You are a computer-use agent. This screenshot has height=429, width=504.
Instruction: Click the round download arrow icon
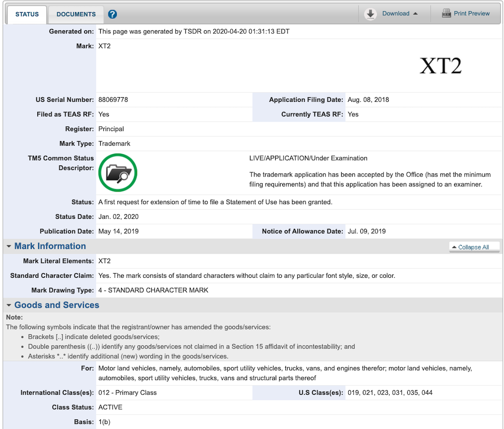coord(370,14)
